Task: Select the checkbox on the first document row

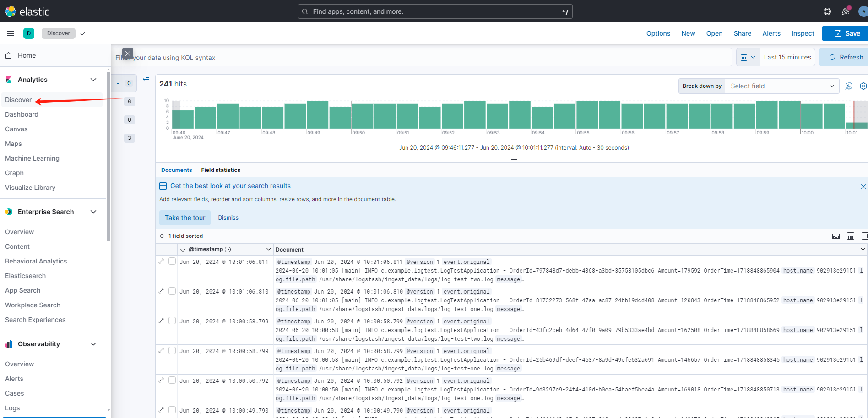Action: pos(172,262)
